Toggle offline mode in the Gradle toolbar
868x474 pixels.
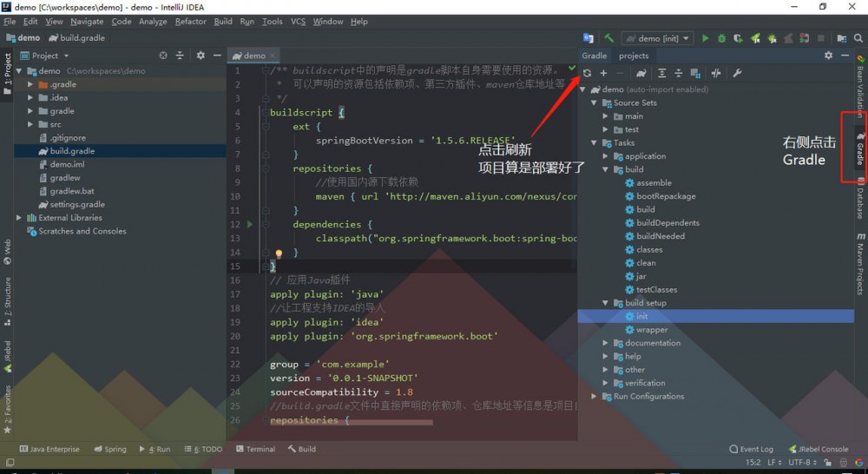click(x=716, y=73)
